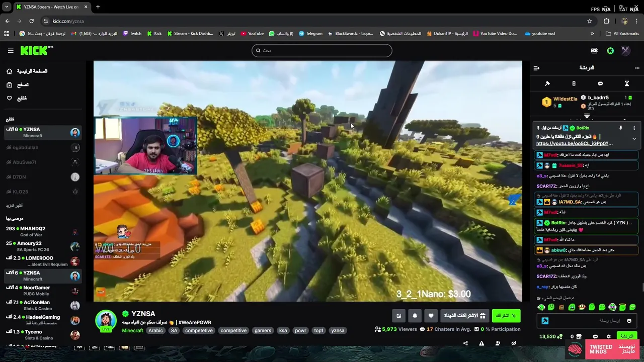Click the green chat send button

(626, 336)
